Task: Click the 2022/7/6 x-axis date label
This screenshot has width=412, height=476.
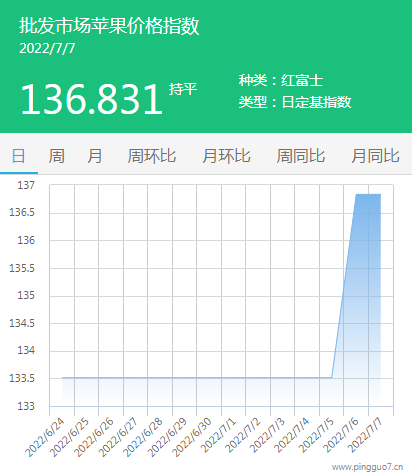Action: tap(341, 435)
